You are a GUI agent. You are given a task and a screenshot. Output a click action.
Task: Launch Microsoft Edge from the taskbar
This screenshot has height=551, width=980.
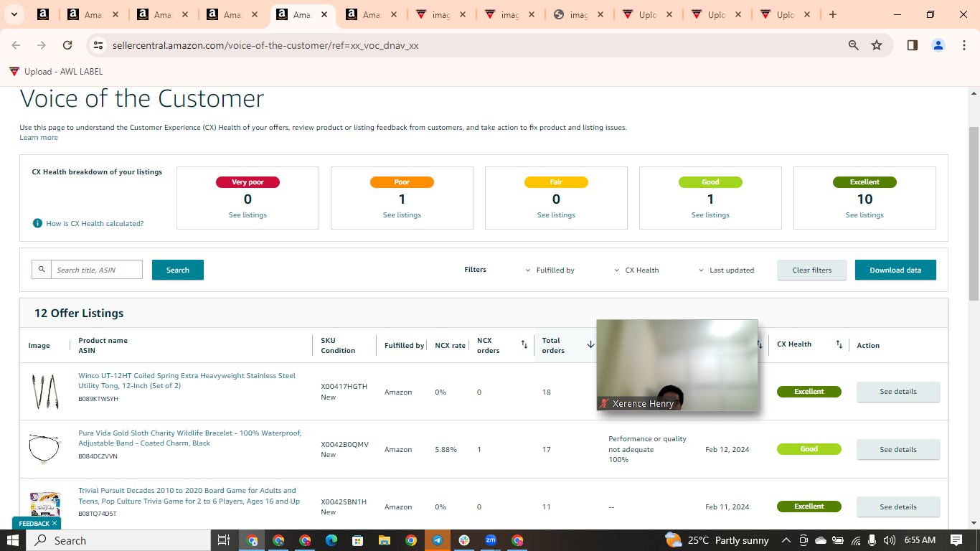(x=331, y=540)
